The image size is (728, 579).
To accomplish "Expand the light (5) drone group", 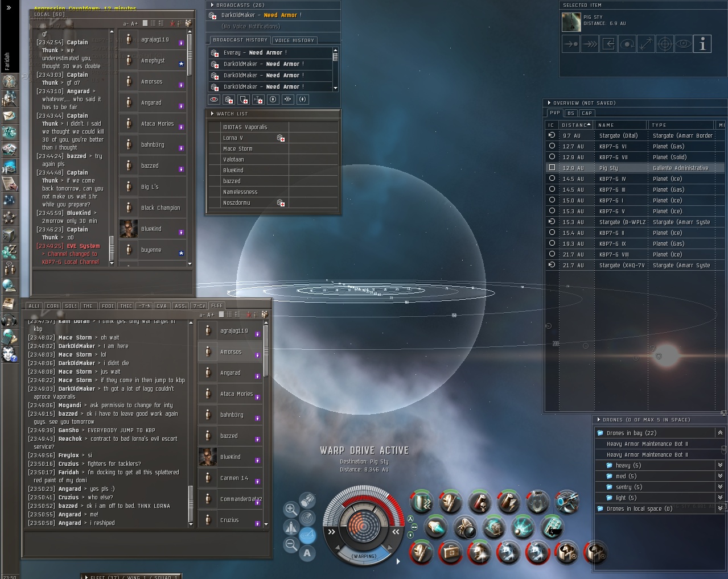I will (720, 498).
